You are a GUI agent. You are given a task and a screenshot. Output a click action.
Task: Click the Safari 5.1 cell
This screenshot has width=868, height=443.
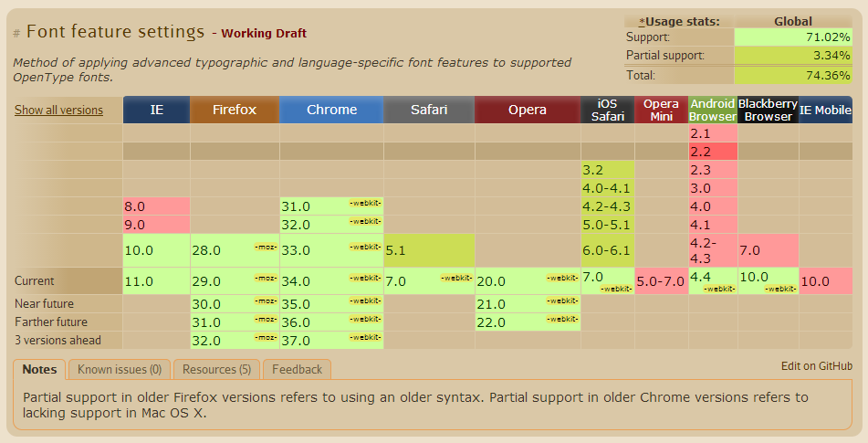pyautogui.click(x=429, y=250)
